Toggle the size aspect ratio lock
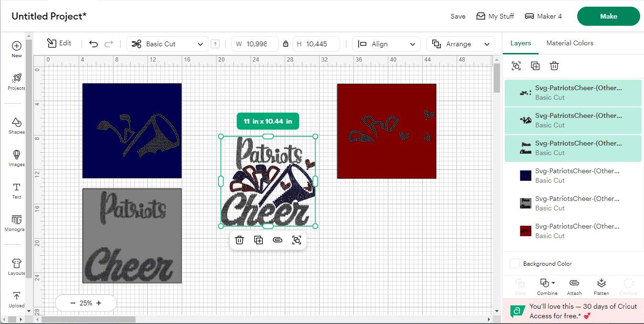This screenshot has height=324, width=644. pyautogui.click(x=286, y=44)
